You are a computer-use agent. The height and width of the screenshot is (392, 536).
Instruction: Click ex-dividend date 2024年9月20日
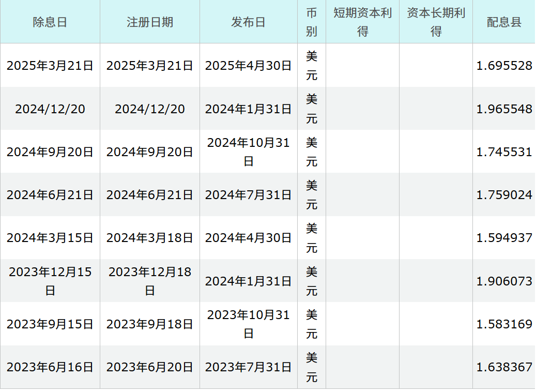coord(50,152)
